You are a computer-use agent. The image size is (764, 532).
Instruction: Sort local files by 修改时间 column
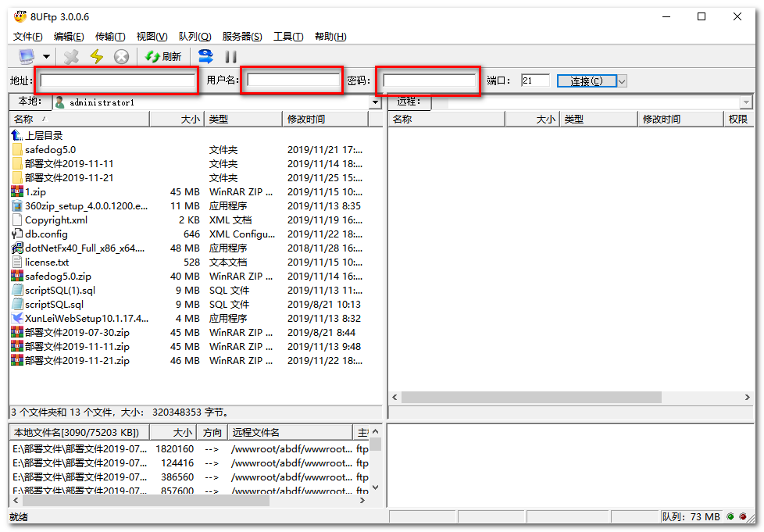[x=325, y=120]
